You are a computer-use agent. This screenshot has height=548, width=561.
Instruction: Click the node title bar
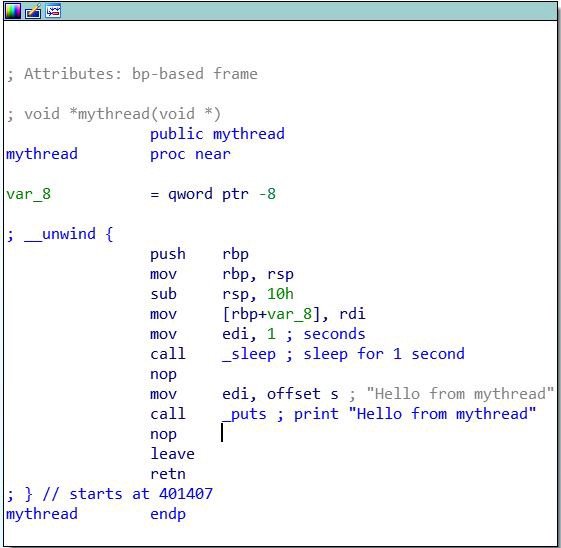(x=280, y=11)
